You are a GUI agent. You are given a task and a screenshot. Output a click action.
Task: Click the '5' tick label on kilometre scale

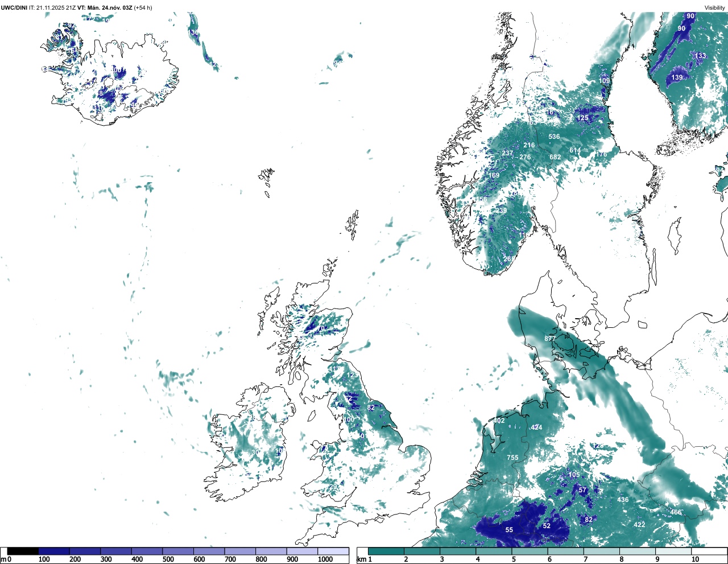click(x=514, y=559)
